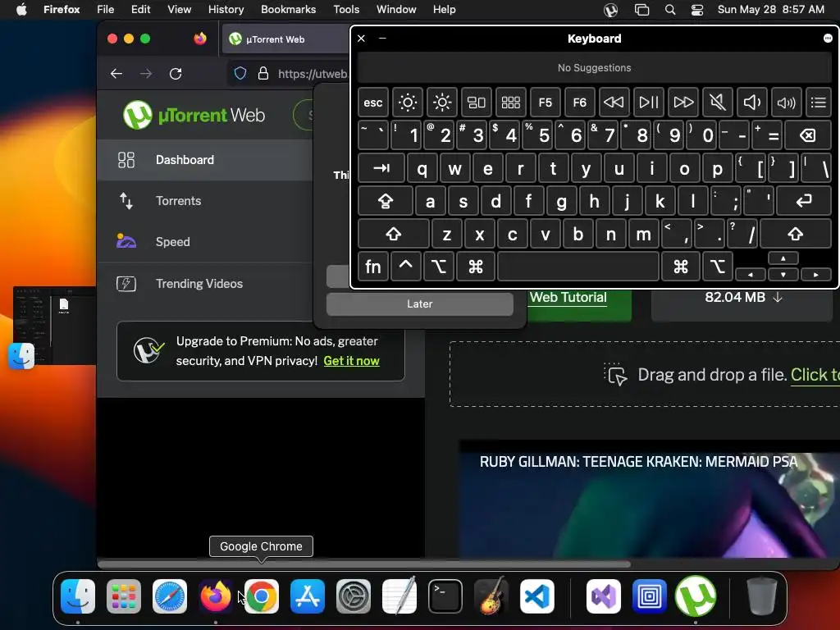The width and height of the screenshot is (840, 630).
Task: Toggle left shift key
Action: point(394,234)
